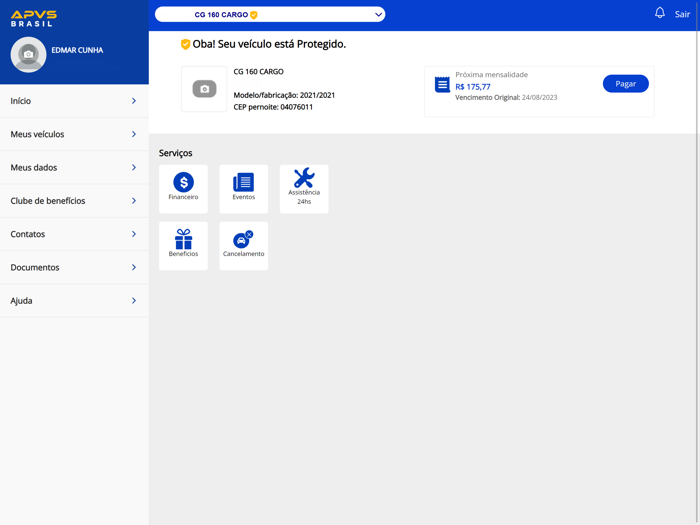Open the Financeiro service tile
The width and height of the screenshot is (700, 525).
183,189
